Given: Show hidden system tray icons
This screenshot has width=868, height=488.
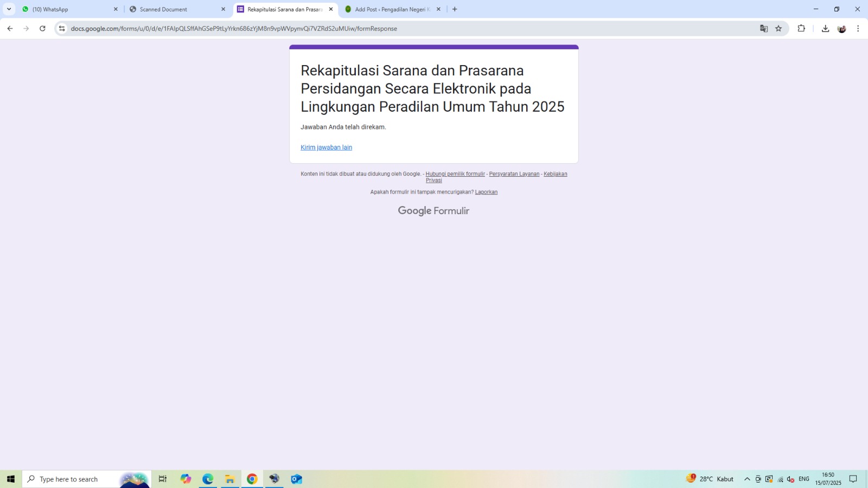Looking at the screenshot, I should pyautogui.click(x=747, y=479).
